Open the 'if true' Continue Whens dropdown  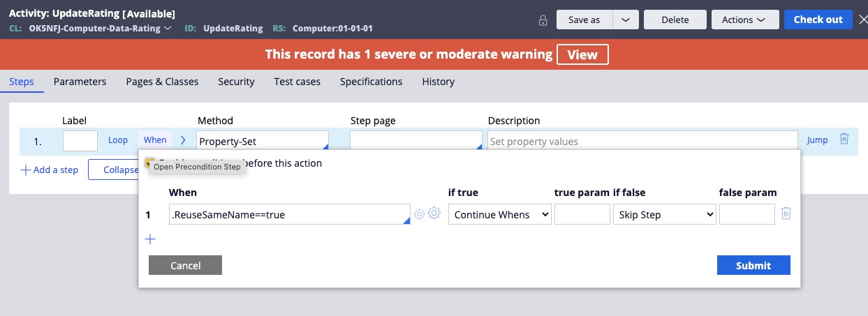pyautogui.click(x=499, y=215)
